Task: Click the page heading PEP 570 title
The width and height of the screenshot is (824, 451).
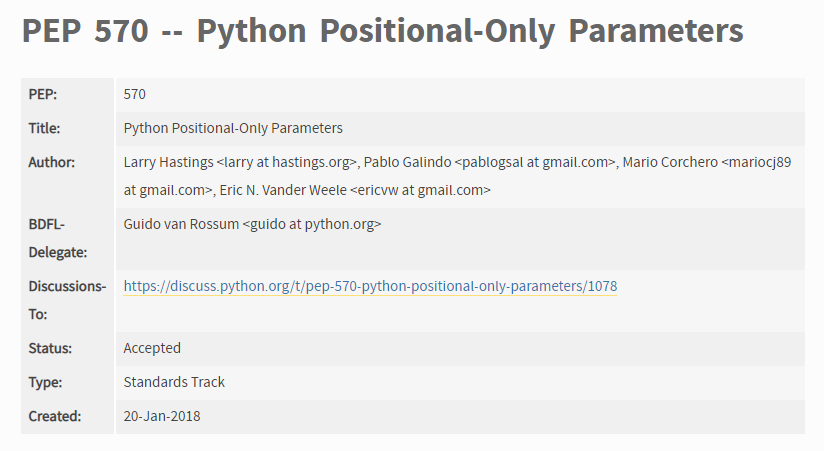Action: 383,30
